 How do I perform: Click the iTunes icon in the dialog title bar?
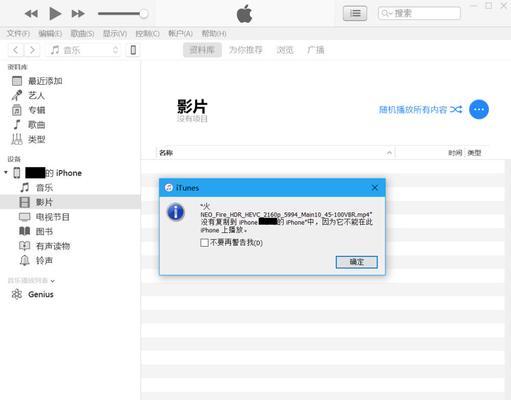(x=169, y=188)
